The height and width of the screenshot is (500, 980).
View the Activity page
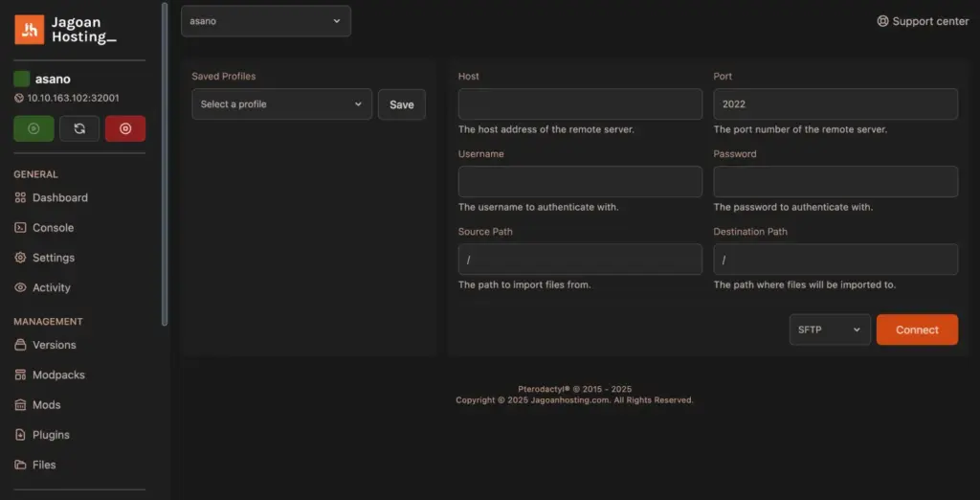[x=52, y=288]
